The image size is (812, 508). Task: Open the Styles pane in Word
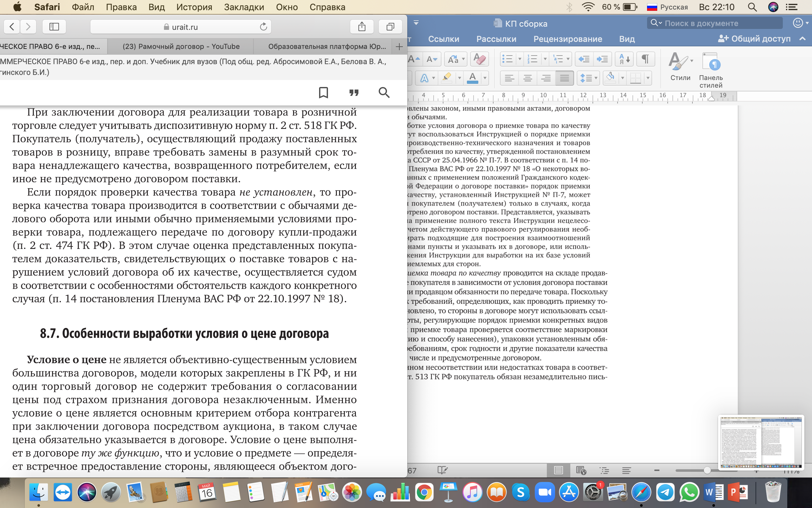[x=711, y=70]
